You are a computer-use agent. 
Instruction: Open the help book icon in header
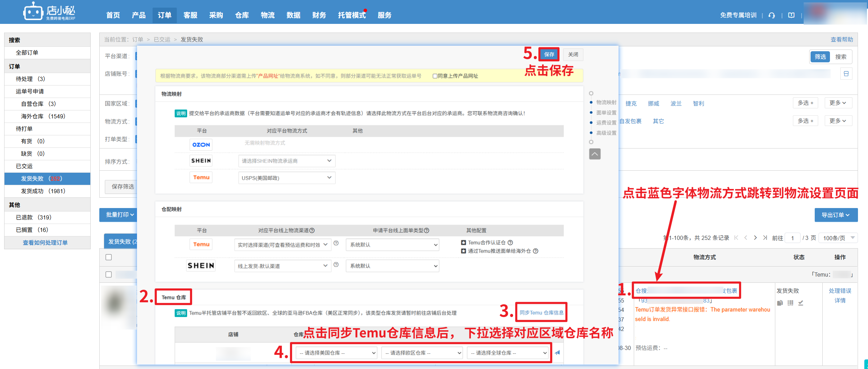[x=791, y=15]
